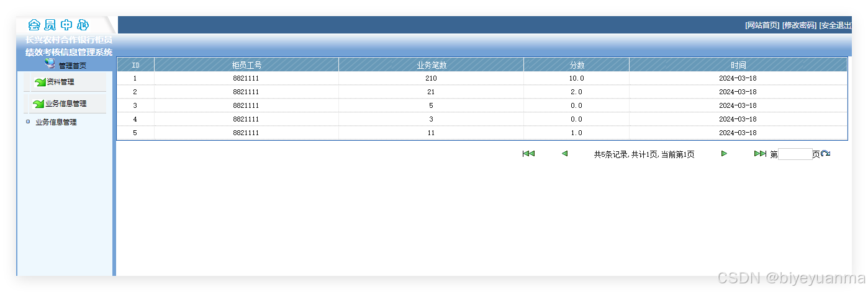The height and width of the screenshot is (292, 868).
Task: Click the 会员中心 logo header
Action: (59, 25)
